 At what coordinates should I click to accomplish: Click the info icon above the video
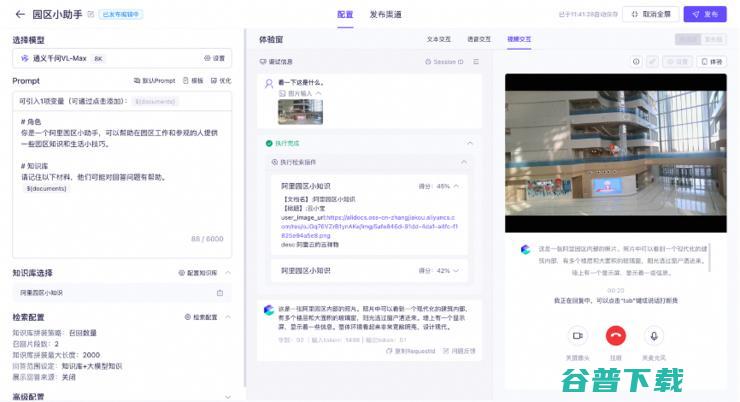pyautogui.click(x=636, y=62)
